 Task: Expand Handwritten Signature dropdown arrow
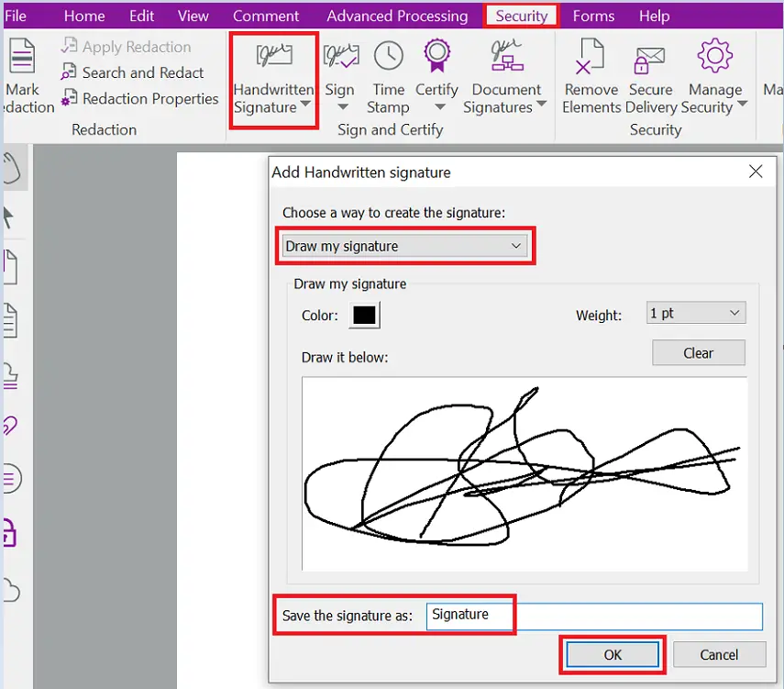pyautogui.click(x=305, y=104)
